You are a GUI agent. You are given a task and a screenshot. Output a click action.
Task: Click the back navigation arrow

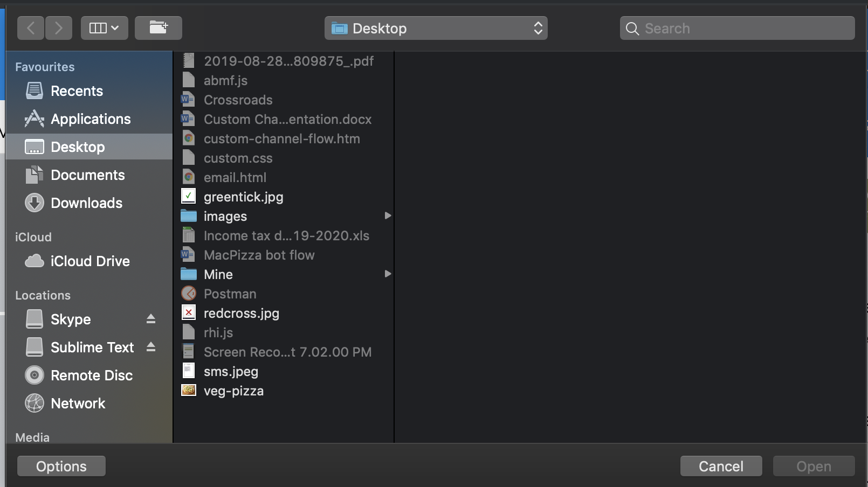click(x=31, y=28)
